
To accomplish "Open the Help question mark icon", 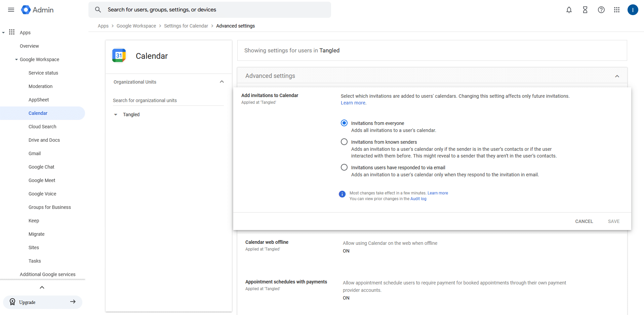I will [x=601, y=10].
